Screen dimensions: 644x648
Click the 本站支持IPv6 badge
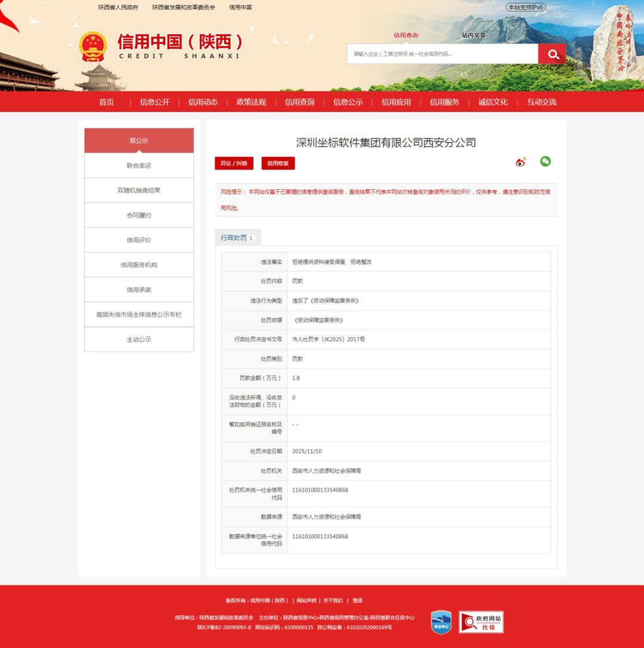525,7
